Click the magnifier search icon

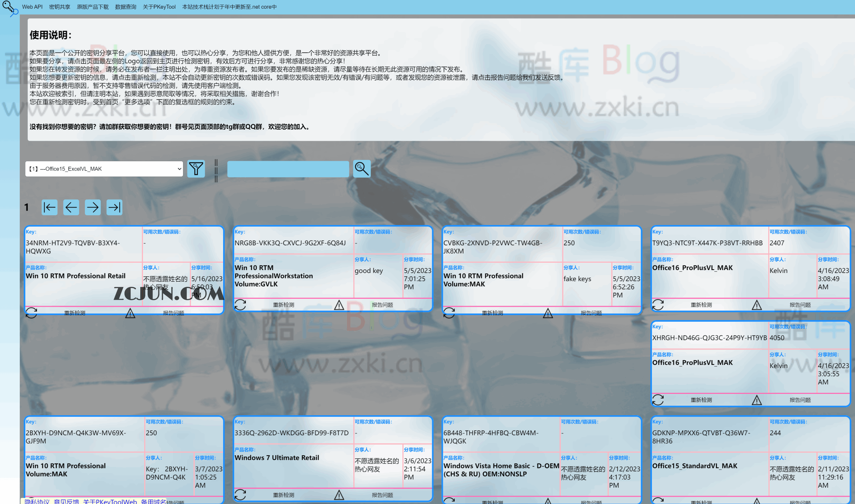pos(362,169)
